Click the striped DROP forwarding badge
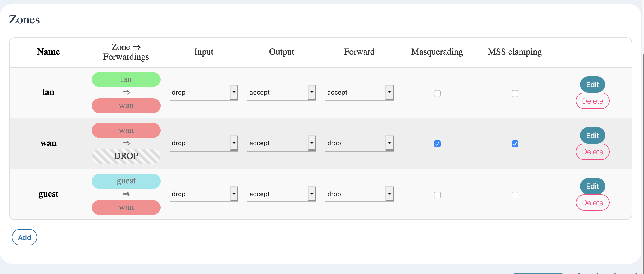Image resolution: width=644 pixels, height=274 pixels. pyautogui.click(x=126, y=156)
